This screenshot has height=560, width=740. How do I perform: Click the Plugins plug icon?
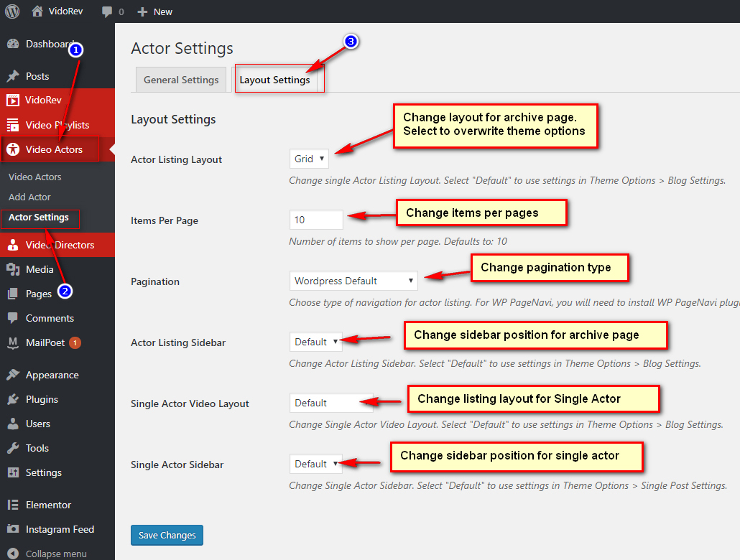click(x=13, y=399)
